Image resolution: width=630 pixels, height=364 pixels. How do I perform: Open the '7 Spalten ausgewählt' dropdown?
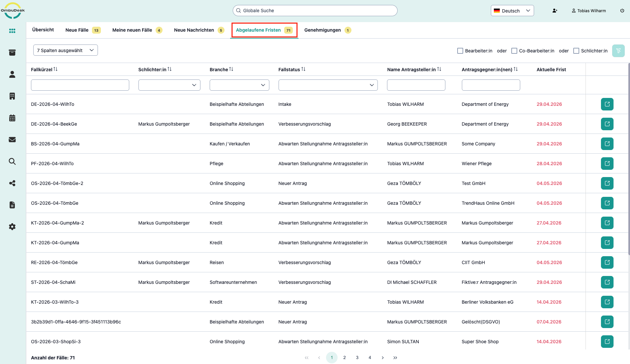click(x=66, y=50)
